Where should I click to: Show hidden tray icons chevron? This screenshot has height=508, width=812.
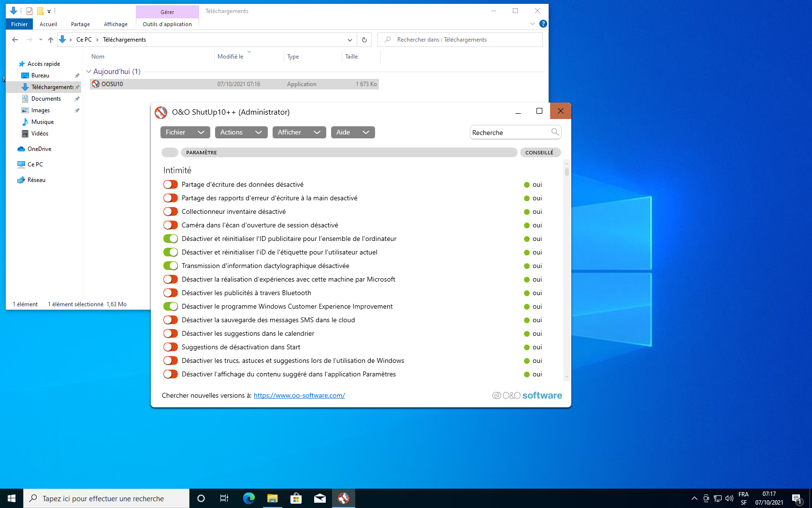[695, 498]
